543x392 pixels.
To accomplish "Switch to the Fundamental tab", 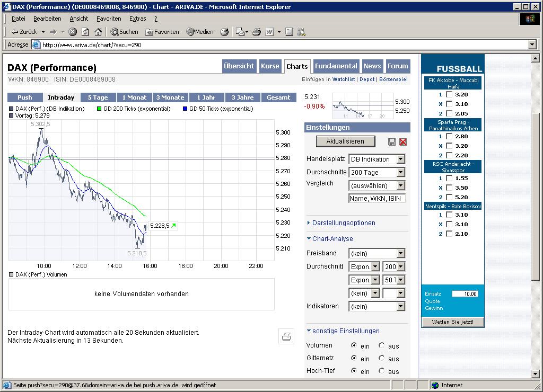I will [336, 66].
